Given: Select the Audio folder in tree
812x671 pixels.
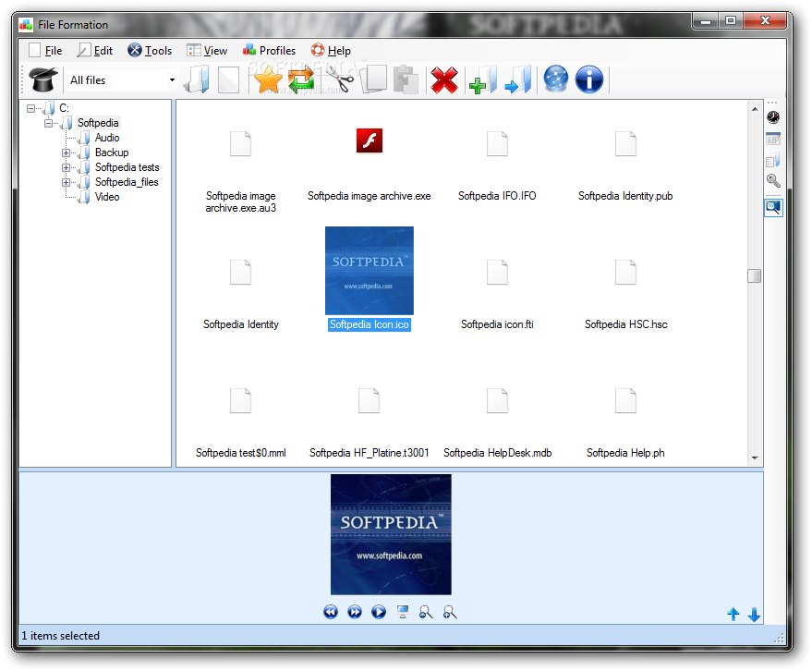Looking at the screenshot, I should click(x=107, y=138).
